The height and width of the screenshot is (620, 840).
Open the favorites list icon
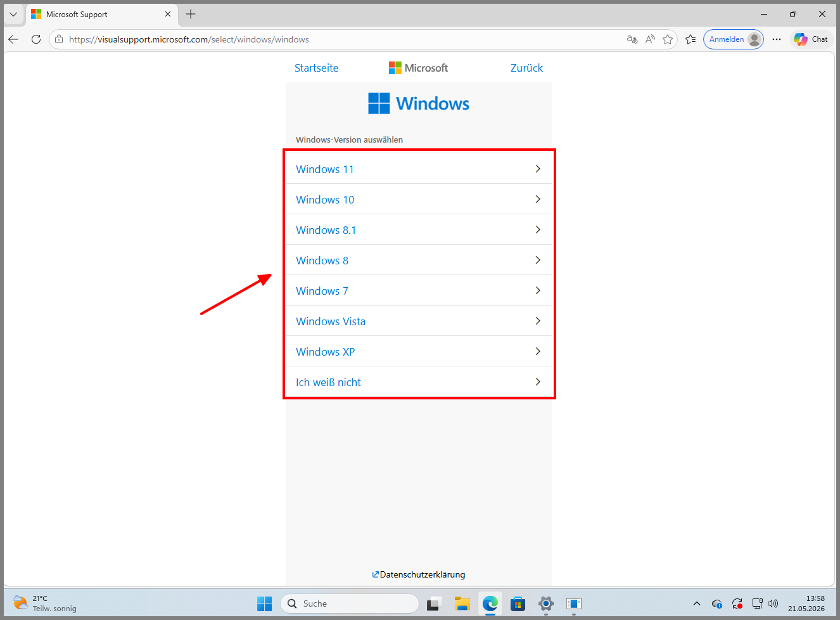690,39
